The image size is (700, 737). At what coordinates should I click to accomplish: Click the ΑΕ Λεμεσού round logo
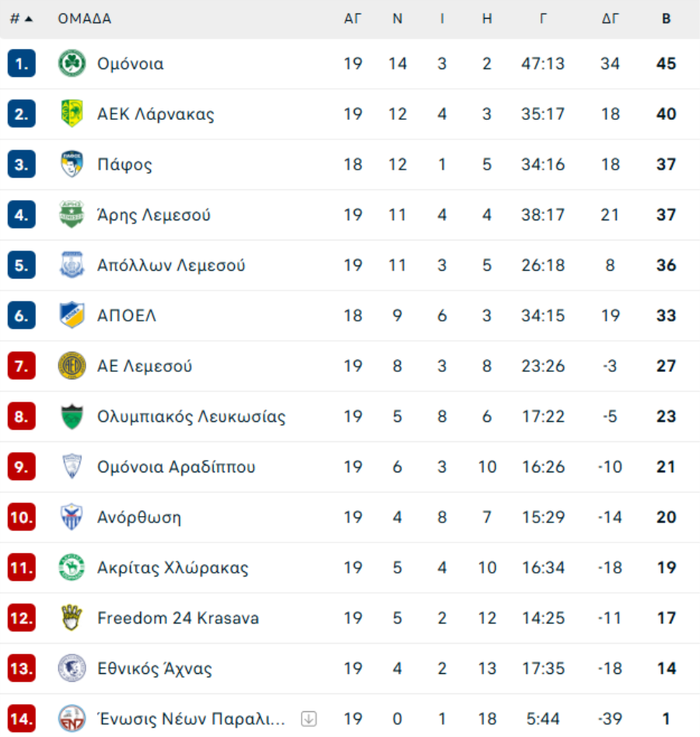[x=72, y=366]
